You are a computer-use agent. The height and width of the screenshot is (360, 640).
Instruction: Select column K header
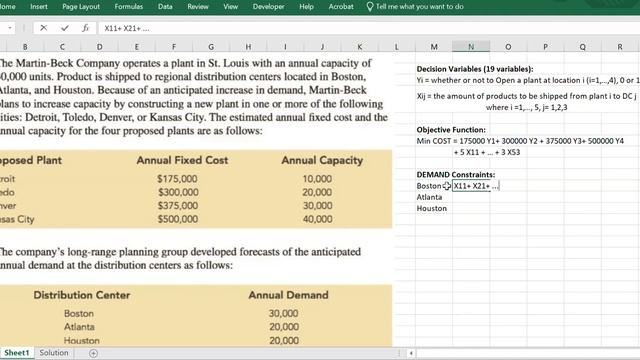(359, 47)
